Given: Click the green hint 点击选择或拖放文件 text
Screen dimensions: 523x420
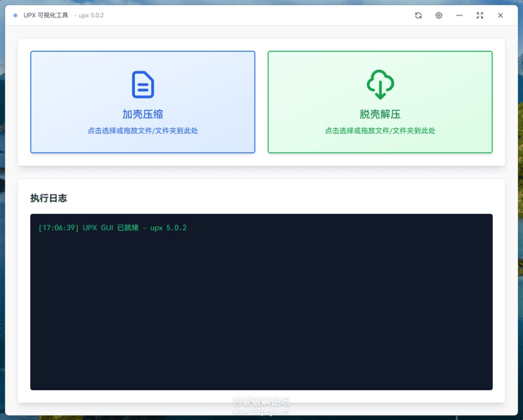Looking at the screenshot, I should tap(380, 131).
